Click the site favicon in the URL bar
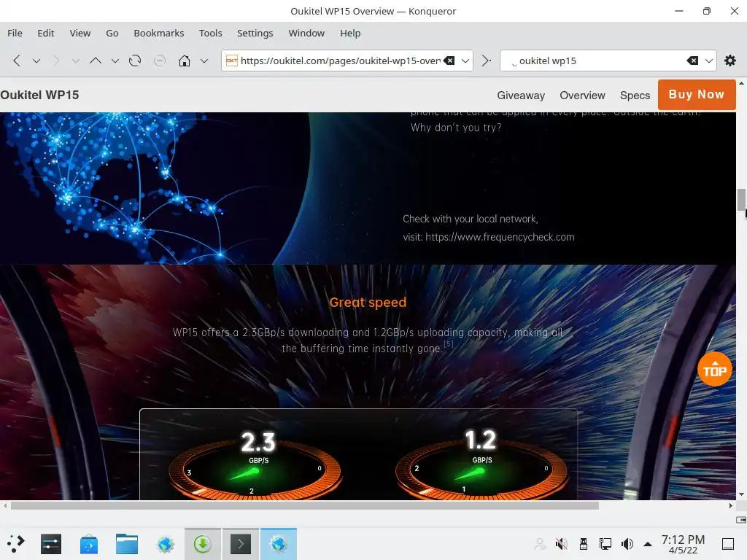This screenshot has width=747, height=560. click(x=231, y=61)
